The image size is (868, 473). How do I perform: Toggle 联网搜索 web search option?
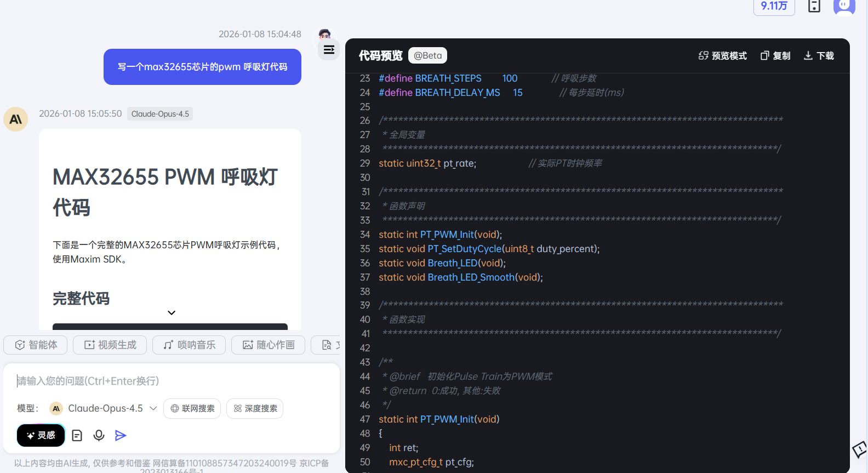pyautogui.click(x=192, y=408)
